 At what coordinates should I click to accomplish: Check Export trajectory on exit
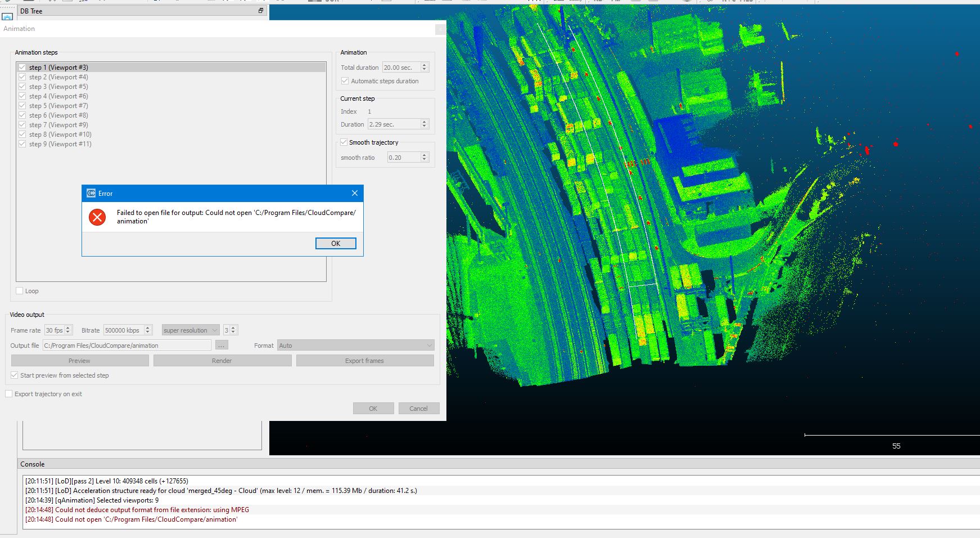(x=9, y=394)
